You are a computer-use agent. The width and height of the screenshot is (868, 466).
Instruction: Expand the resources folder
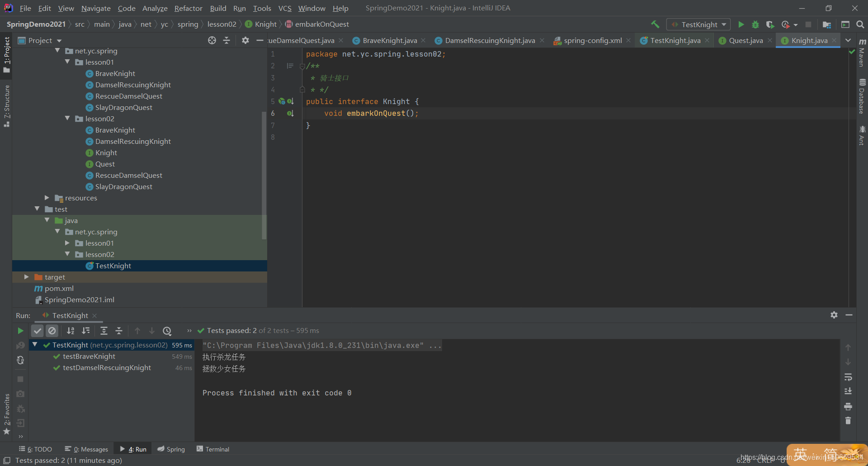(x=47, y=198)
